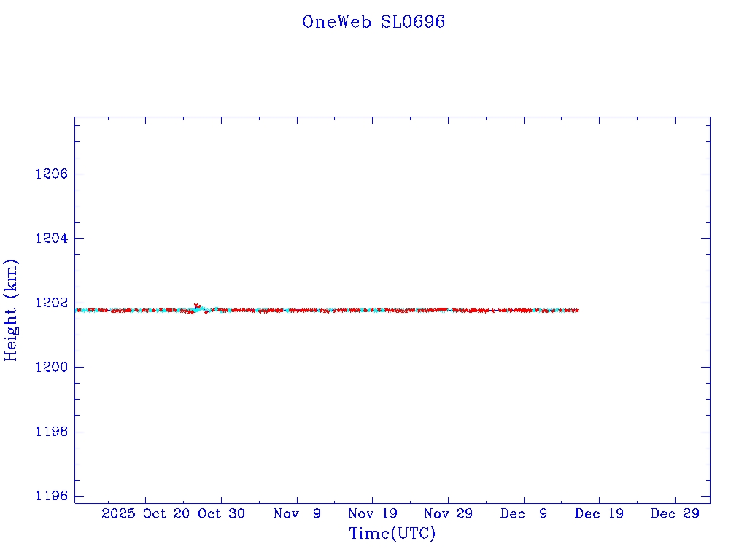The image size is (747, 560).
Task: Click the Time(UTC) axis label
Action: click(392, 534)
